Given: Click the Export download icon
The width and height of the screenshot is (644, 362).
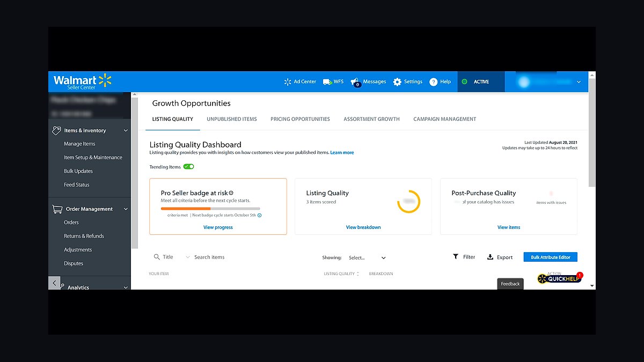Looking at the screenshot, I should tap(490, 257).
